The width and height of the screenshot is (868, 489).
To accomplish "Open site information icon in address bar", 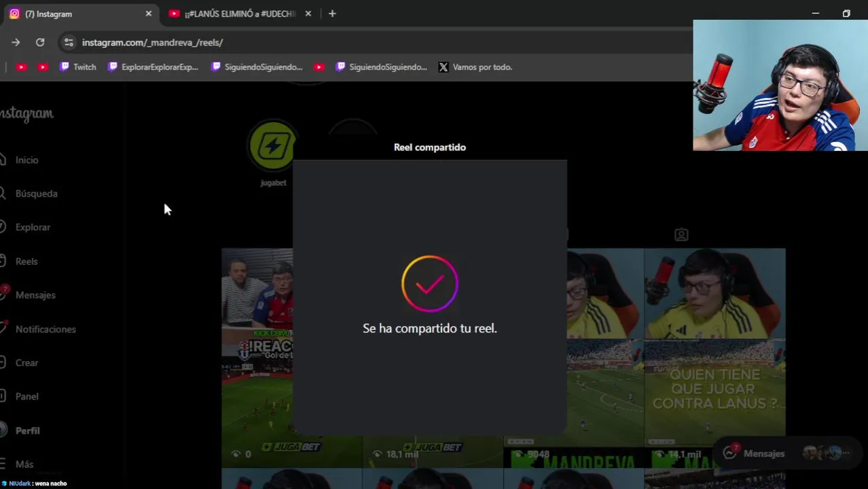I will pyautogui.click(x=69, y=42).
